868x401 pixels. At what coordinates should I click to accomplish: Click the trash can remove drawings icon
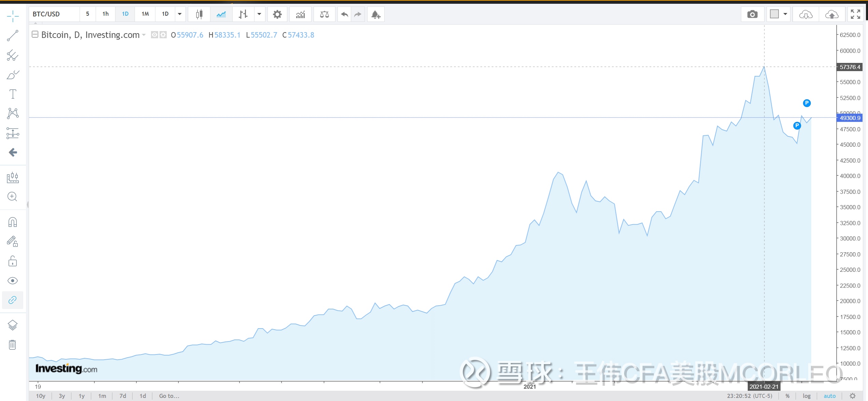pos(12,345)
